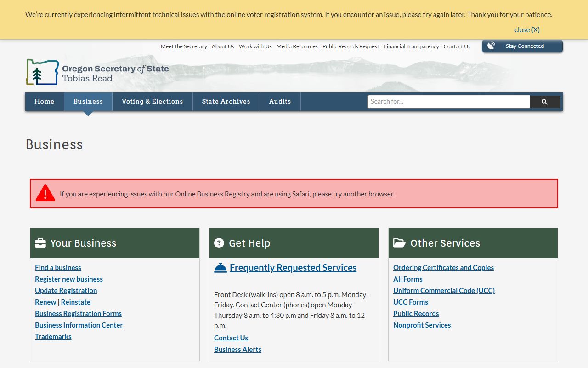Click the Business page heading
The image size is (588, 368).
coord(54,144)
